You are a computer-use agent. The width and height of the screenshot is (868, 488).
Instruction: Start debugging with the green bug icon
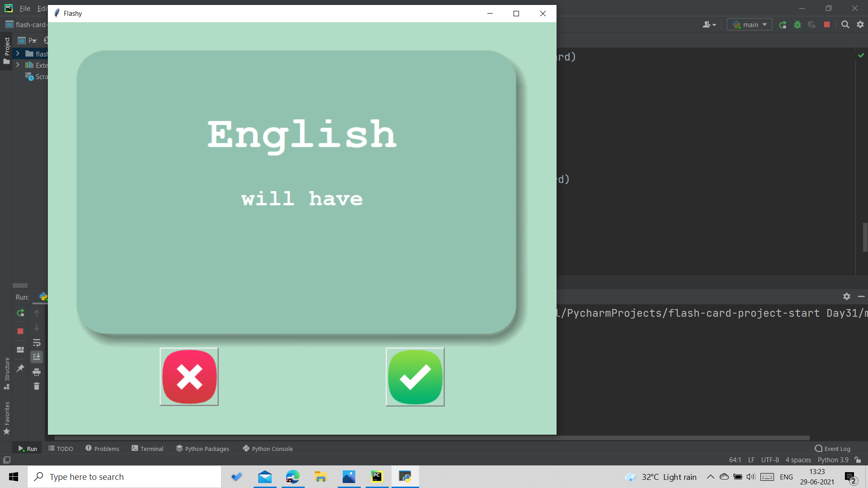(797, 24)
